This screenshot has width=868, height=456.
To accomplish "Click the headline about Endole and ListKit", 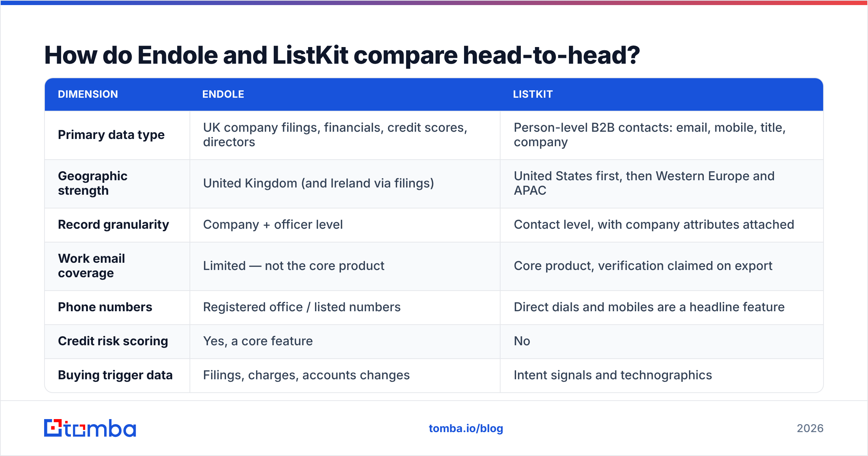I will pyautogui.click(x=342, y=55).
